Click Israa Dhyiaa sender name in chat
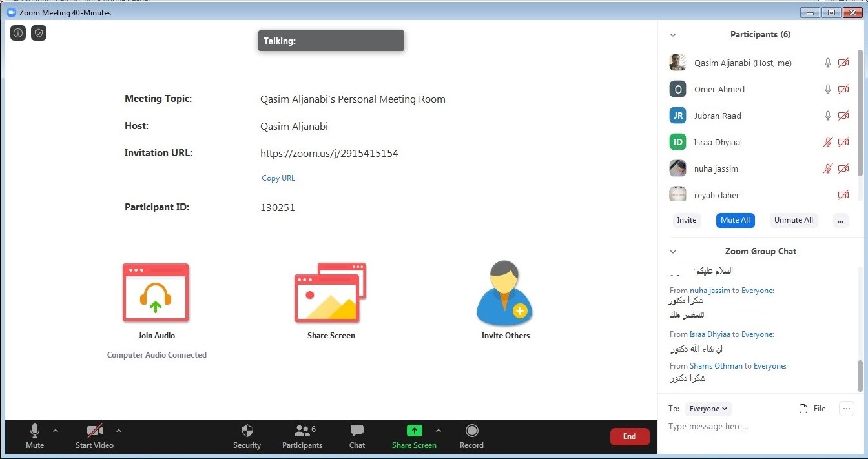This screenshot has height=459, width=868. [x=710, y=334]
